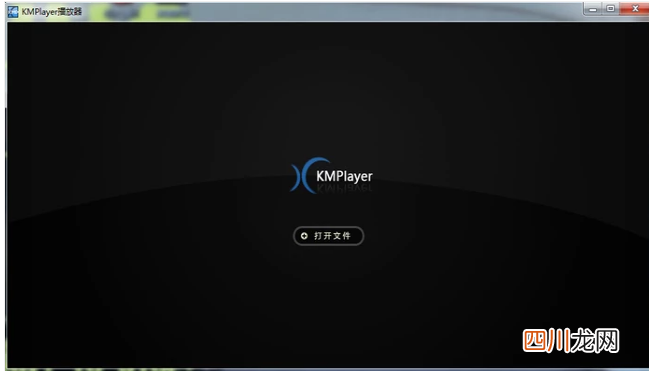Close the KMPlayer window
The image size is (649, 371).
(x=635, y=9)
